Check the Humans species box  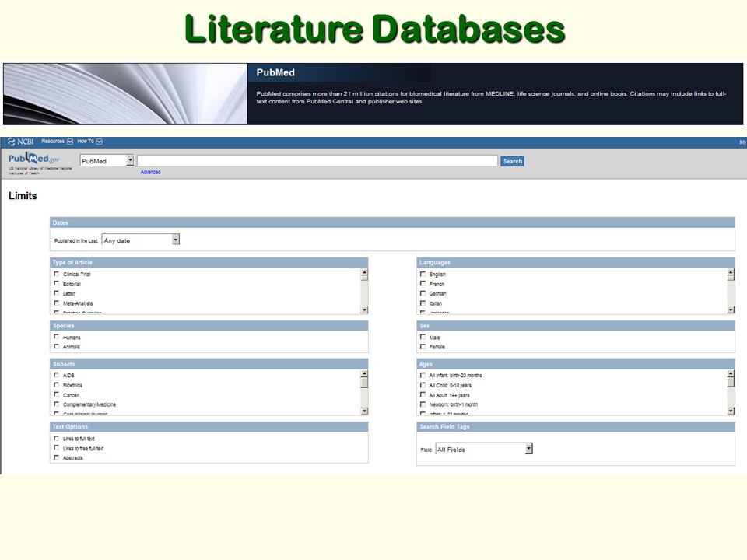57,337
